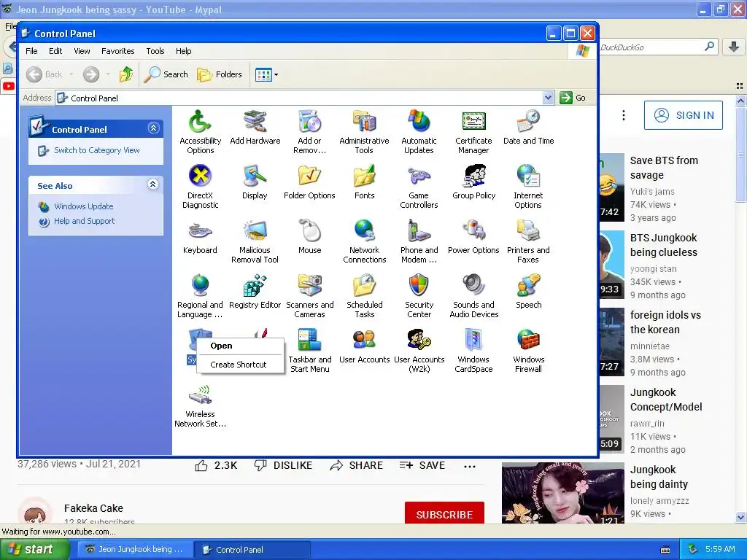Select the Windows Firewall icon

[528, 351]
